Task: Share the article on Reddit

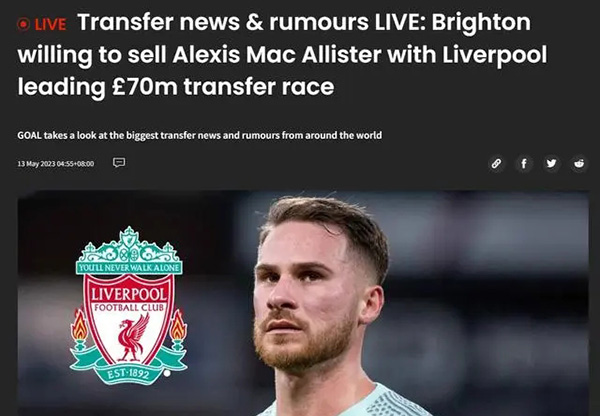Action: click(x=579, y=163)
